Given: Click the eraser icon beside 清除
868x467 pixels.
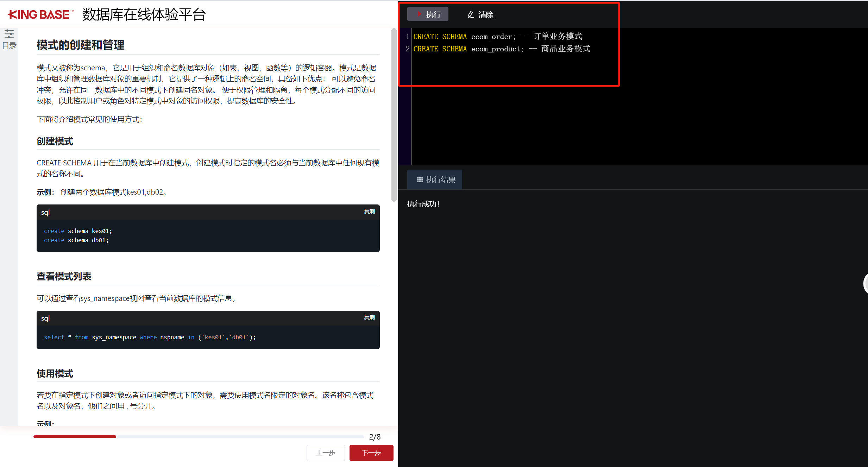Looking at the screenshot, I should click(471, 15).
